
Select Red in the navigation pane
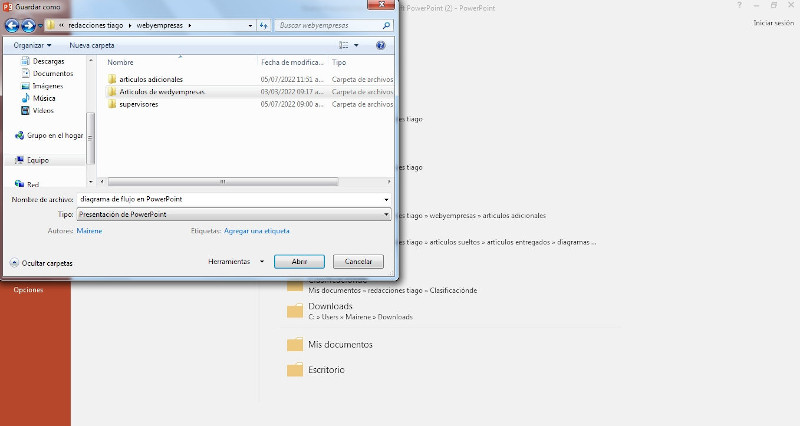(x=27, y=184)
